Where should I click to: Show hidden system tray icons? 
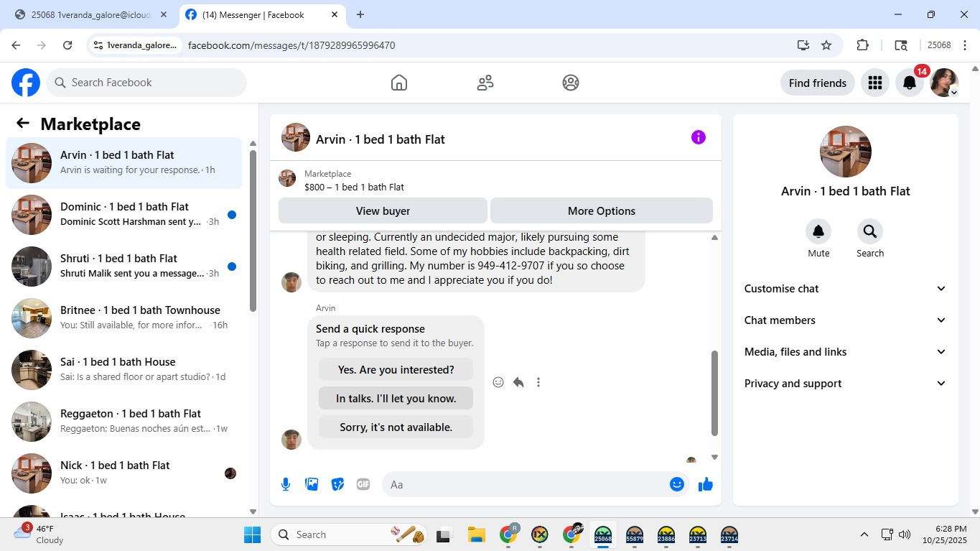point(864,534)
